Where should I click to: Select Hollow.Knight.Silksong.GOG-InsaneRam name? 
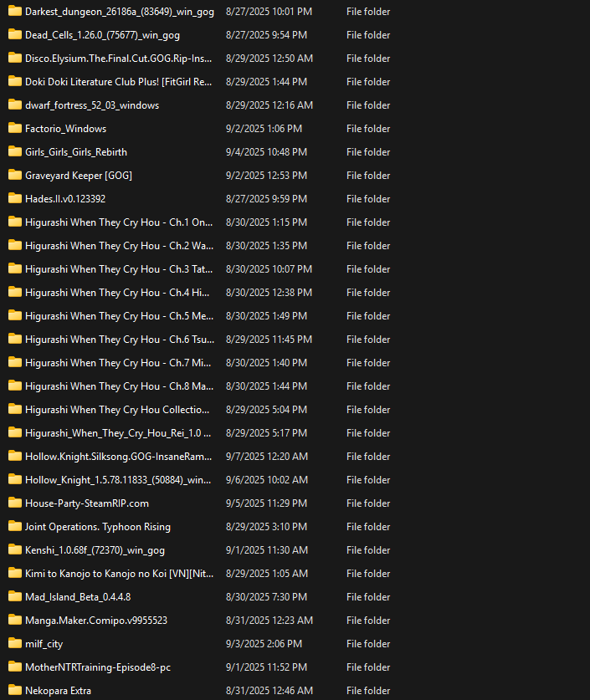118,457
